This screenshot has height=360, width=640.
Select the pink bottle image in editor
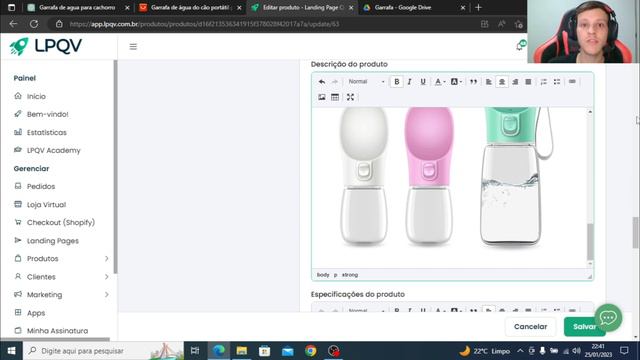click(429, 176)
